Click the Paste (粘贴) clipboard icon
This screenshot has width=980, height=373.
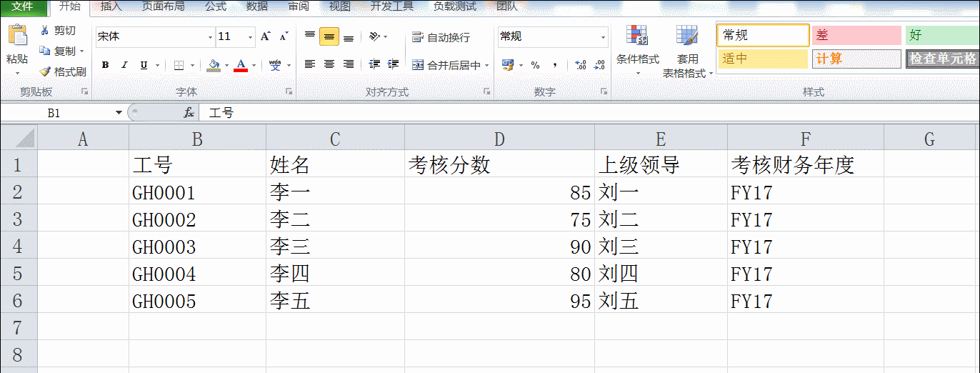click(x=16, y=35)
